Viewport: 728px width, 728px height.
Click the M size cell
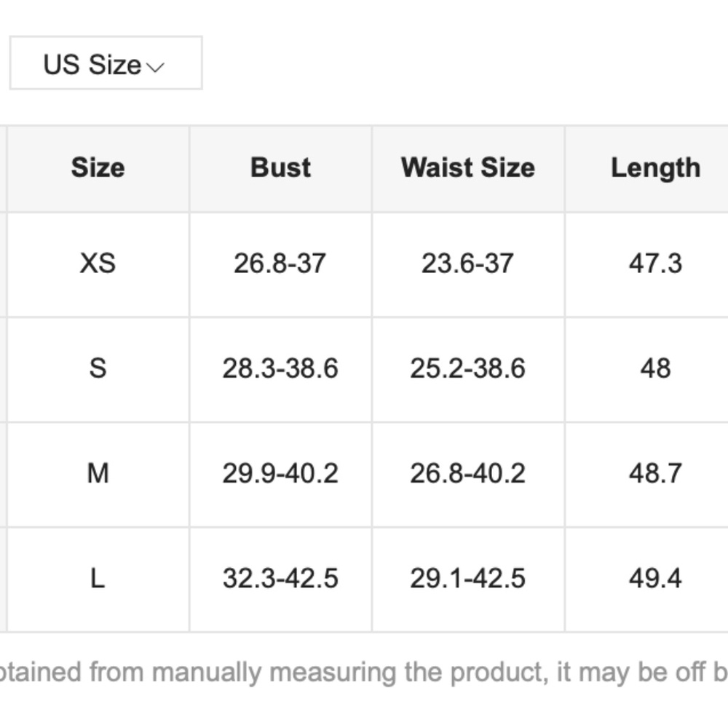[98, 474]
